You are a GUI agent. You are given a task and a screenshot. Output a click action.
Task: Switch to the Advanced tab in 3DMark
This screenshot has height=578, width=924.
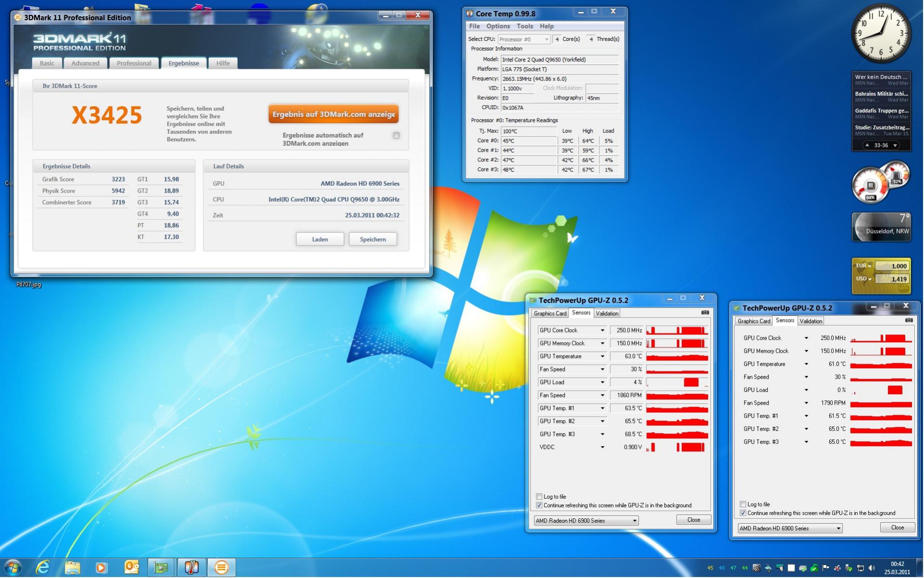click(x=85, y=63)
